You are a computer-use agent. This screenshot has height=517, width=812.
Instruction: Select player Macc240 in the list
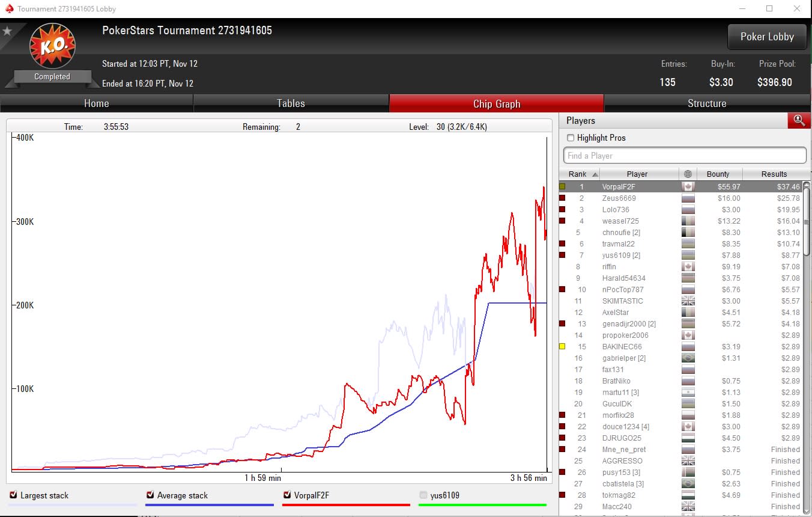pyautogui.click(x=681, y=507)
